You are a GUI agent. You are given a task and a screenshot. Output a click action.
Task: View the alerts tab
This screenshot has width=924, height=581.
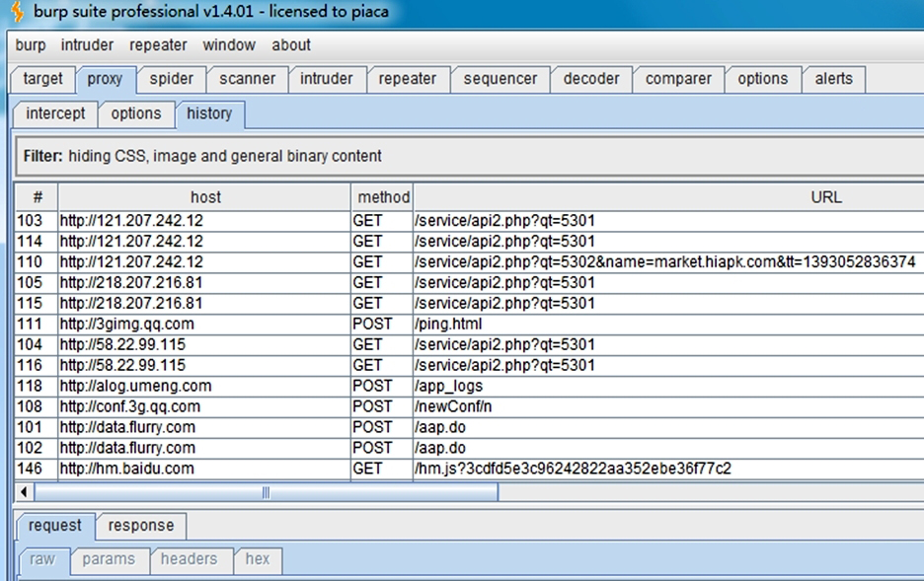point(834,79)
